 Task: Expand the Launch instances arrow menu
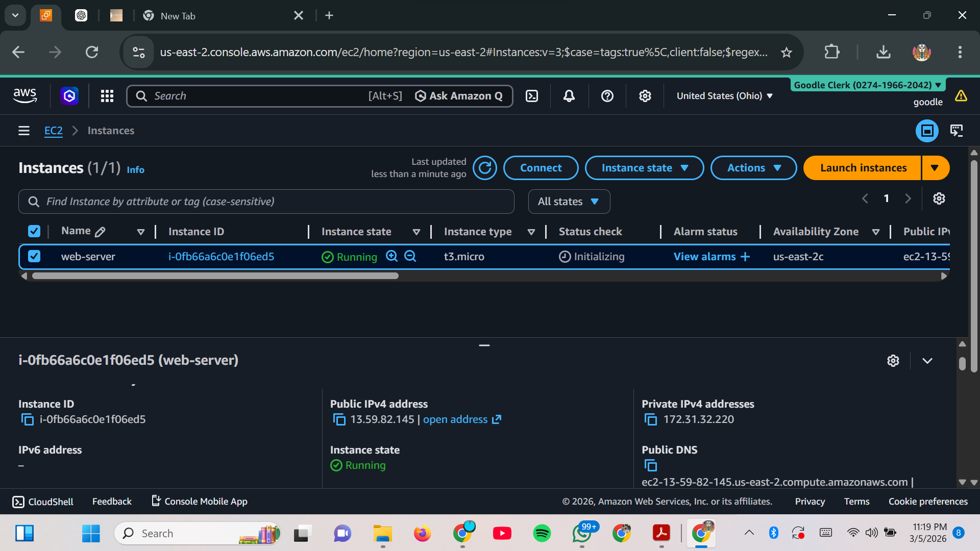click(x=935, y=168)
